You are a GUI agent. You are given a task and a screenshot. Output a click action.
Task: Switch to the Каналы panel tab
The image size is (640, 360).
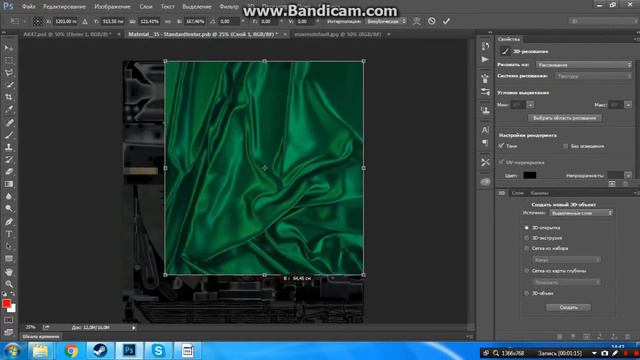(539, 193)
